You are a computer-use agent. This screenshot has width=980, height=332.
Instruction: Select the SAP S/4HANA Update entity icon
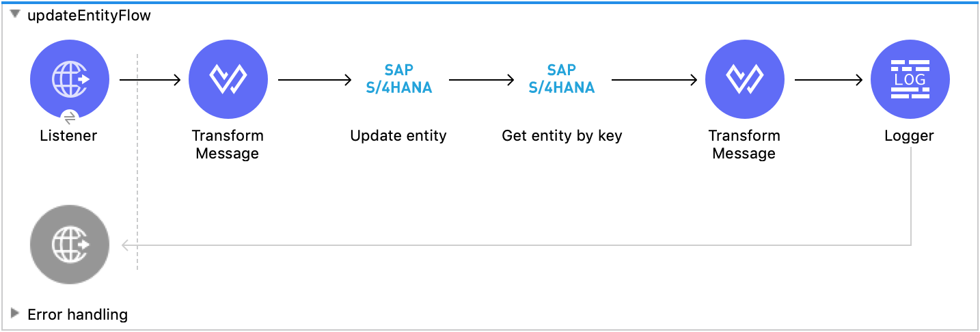click(x=398, y=79)
